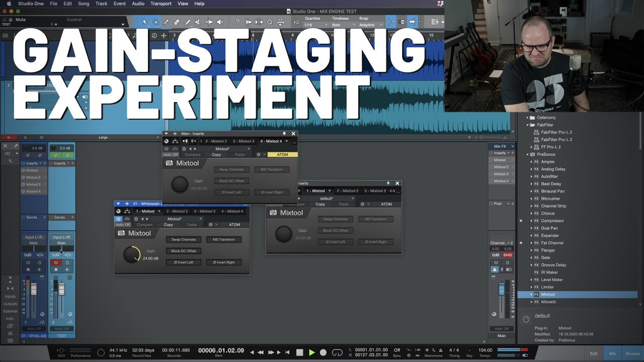Screen dimensions: 644x362
Task: Click the Q quantize icon
Action: pyautogui.click(x=270, y=22)
